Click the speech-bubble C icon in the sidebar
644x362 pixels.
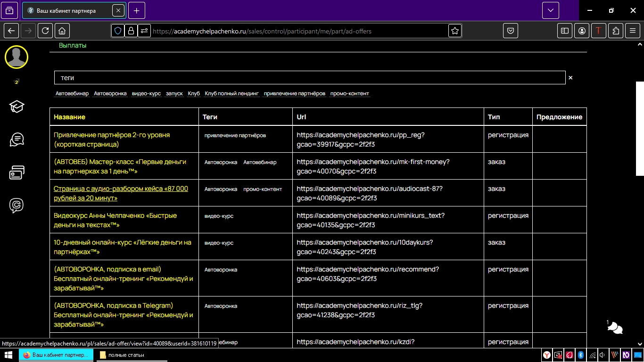pyautogui.click(x=17, y=206)
